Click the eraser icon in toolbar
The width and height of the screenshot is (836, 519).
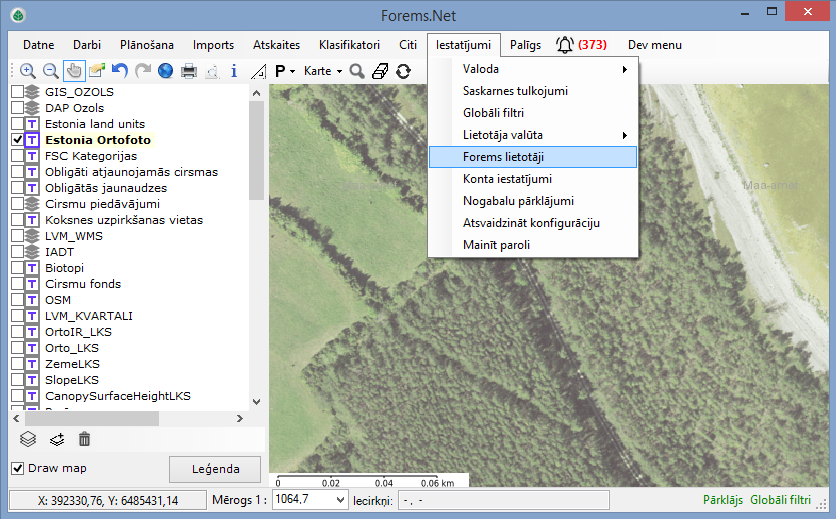[380, 71]
